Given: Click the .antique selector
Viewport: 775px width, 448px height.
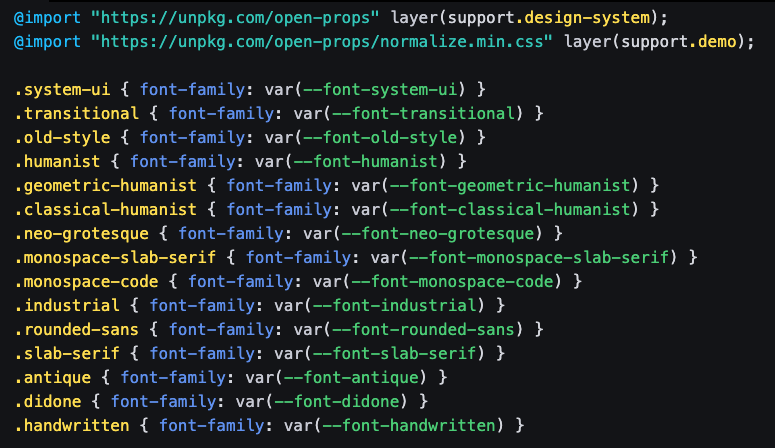Looking at the screenshot, I should (52, 378).
